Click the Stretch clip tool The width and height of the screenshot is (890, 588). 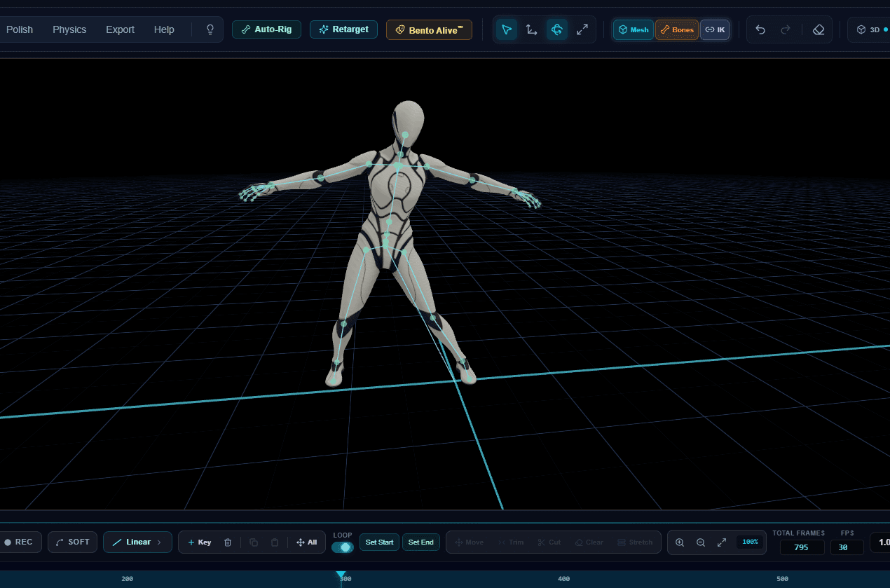click(x=636, y=542)
